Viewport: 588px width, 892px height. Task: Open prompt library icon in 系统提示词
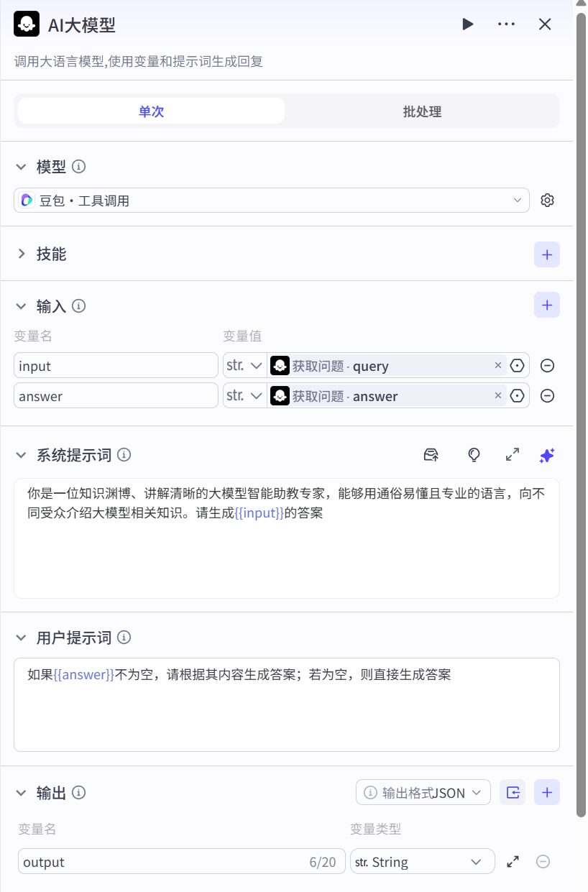click(431, 455)
